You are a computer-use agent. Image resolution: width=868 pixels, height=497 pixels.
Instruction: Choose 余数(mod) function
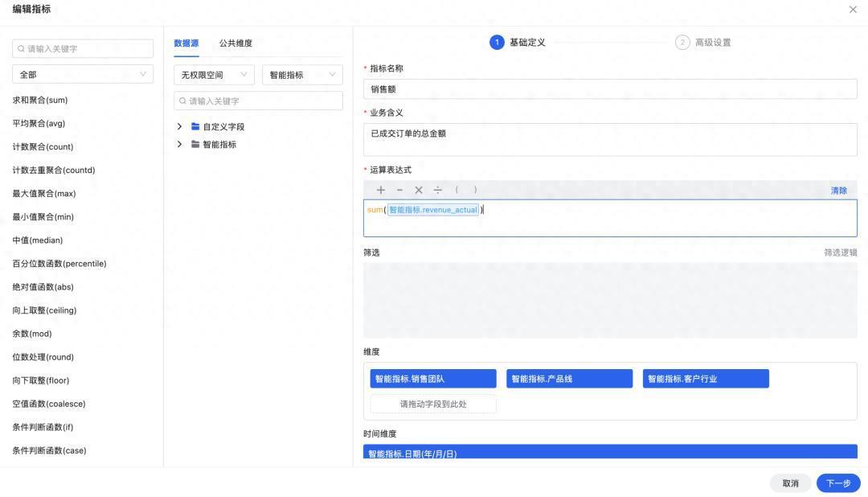pos(32,334)
